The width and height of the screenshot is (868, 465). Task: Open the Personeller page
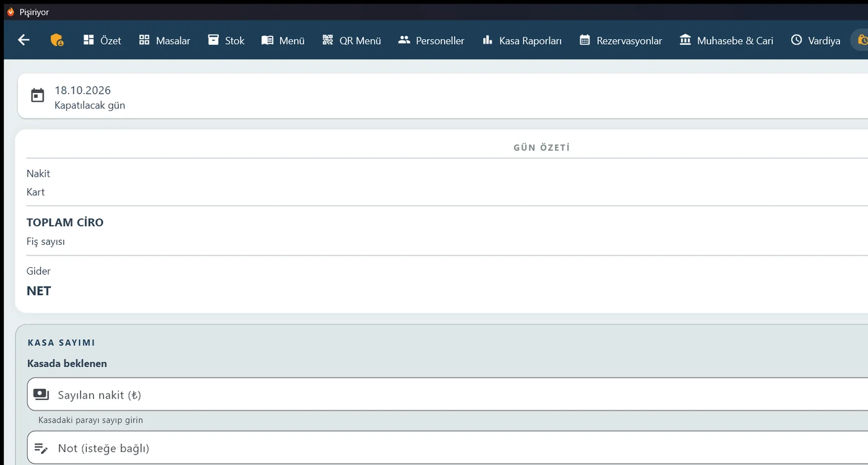pos(432,40)
